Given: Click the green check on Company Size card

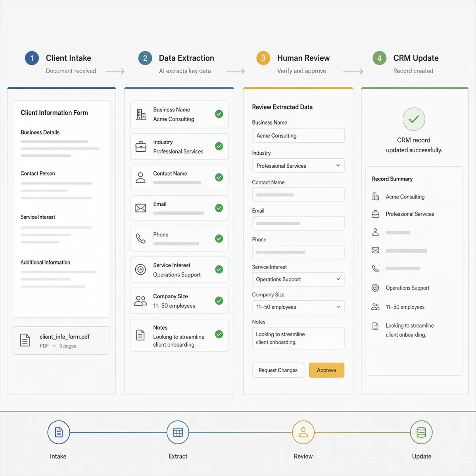Looking at the screenshot, I should (x=219, y=301).
